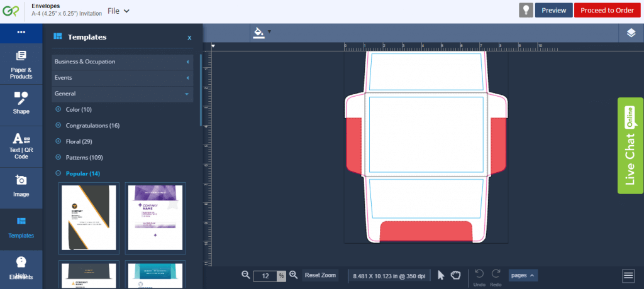
Task: Click the Undo arrow
Action: [x=479, y=275]
